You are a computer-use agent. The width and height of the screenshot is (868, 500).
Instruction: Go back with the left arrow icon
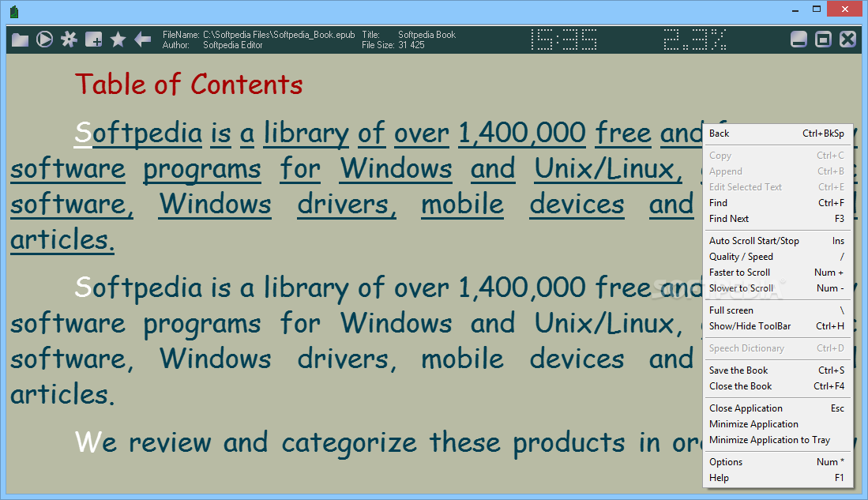pos(142,39)
